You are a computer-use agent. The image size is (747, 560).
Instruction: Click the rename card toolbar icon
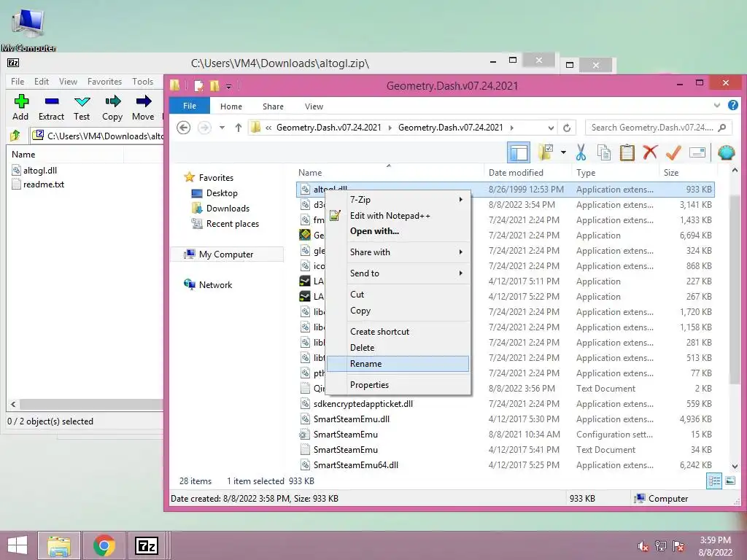[697, 152]
